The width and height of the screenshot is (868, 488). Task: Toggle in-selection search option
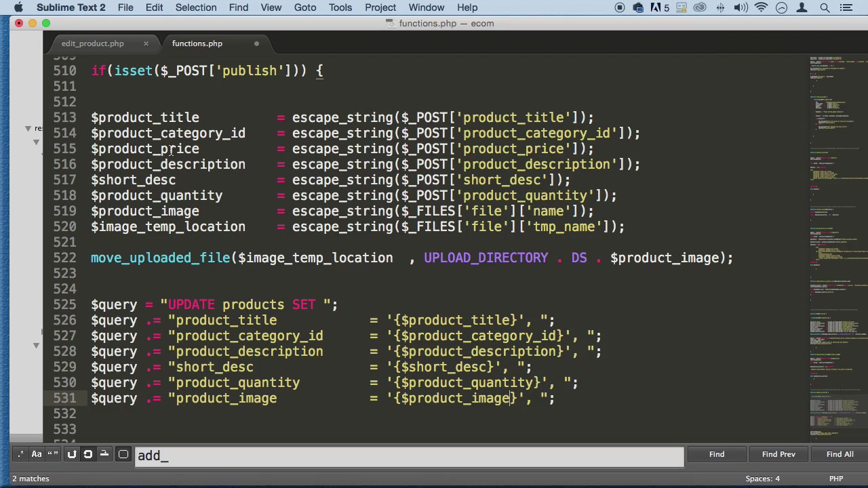click(x=104, y=454)
